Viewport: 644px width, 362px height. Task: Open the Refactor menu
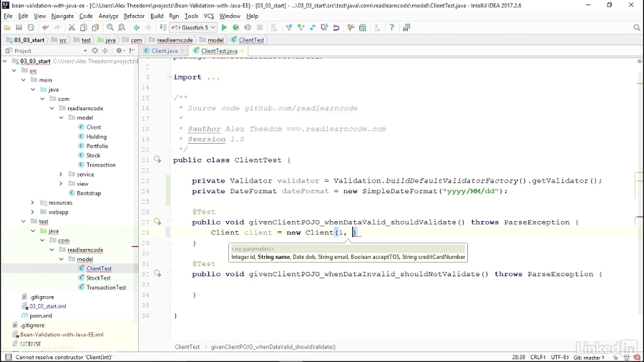coord(134,16)
